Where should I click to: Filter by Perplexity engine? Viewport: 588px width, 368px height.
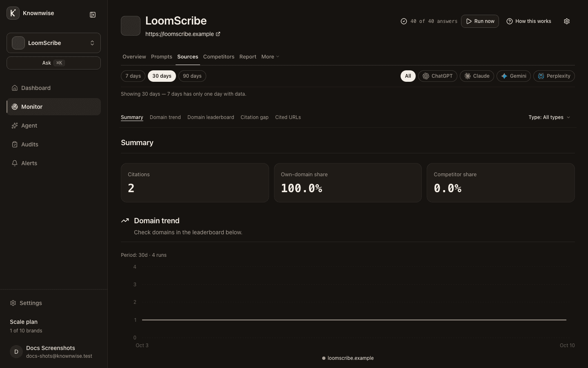click(554, 76)
